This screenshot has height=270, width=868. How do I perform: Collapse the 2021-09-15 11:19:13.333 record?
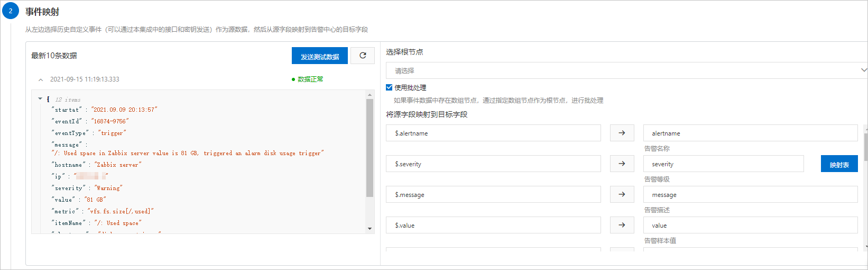[x=41, y=79]
